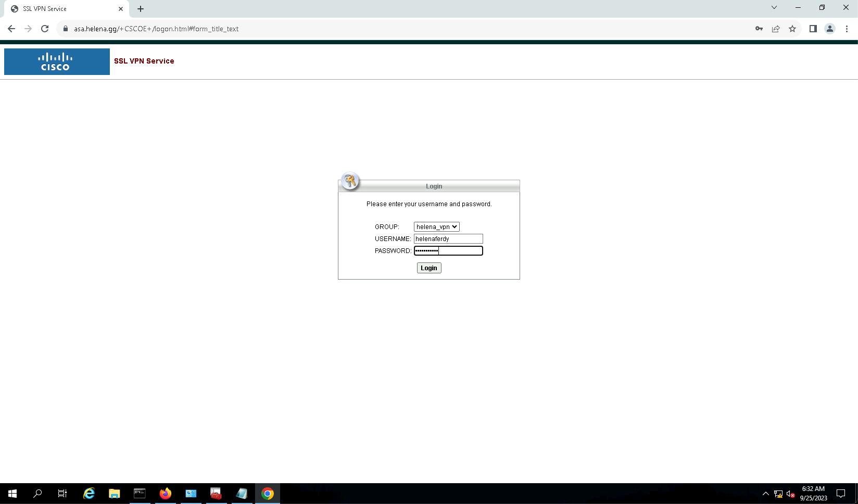858x504 pixels.
Task: Click the Login button
Action: pyautogui.click(x=429, y=268)
